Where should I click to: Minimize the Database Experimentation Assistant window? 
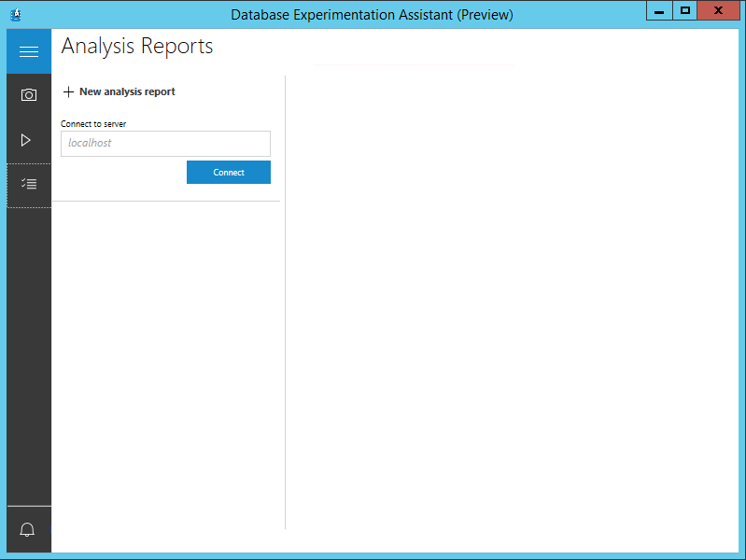point(658,10)
